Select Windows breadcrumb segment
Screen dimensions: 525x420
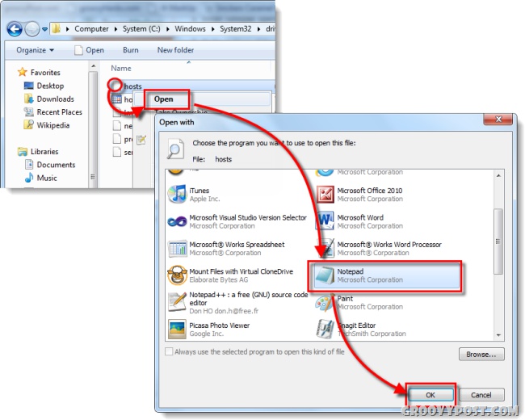click(190, 29)
